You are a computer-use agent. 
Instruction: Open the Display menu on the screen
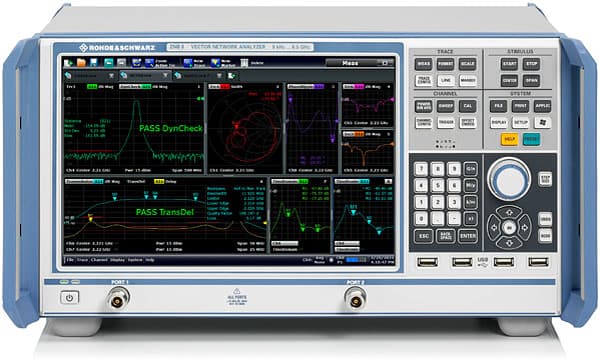click(117, 260)
